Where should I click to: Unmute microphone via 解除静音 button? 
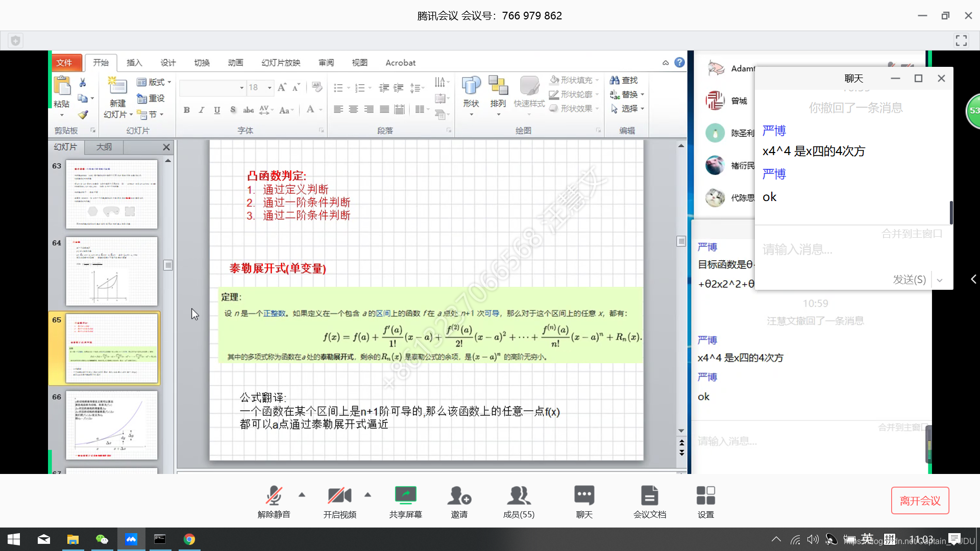[274, 502]
